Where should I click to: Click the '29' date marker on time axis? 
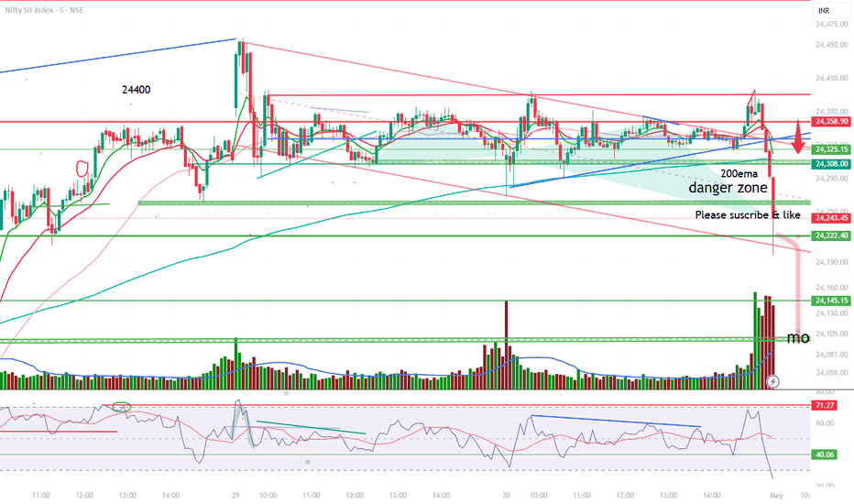235,495
